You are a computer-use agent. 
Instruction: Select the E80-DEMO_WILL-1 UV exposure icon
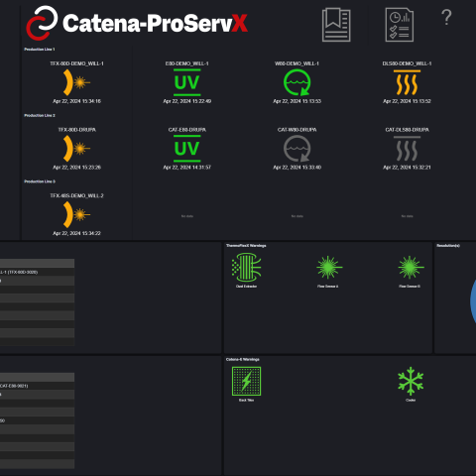click(x=186, y=82)
